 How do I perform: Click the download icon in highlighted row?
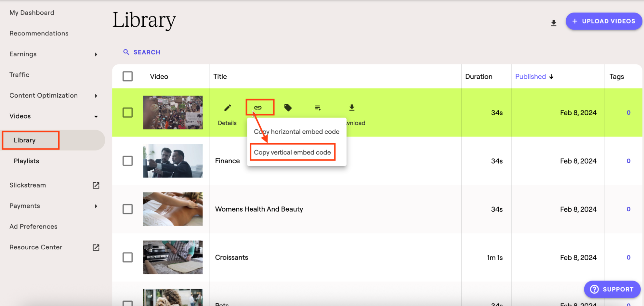click(x=352, y=108)
